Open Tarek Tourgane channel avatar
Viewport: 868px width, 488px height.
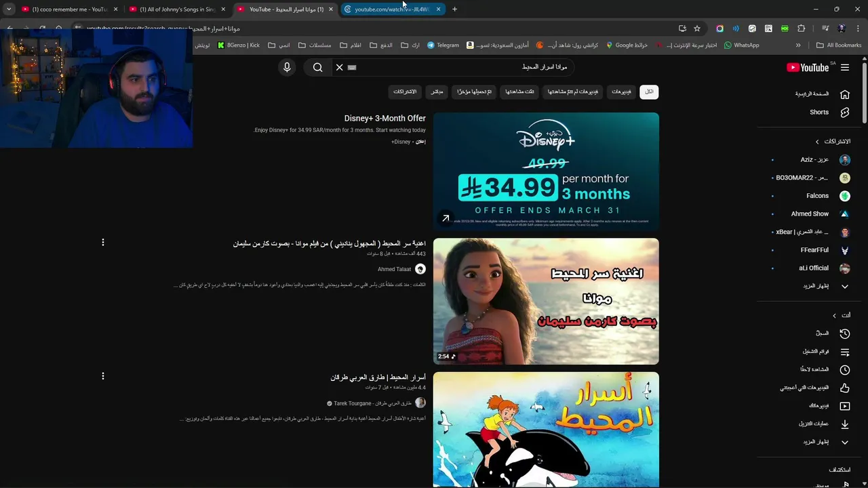pyautogui.click(x=420, y=403)
